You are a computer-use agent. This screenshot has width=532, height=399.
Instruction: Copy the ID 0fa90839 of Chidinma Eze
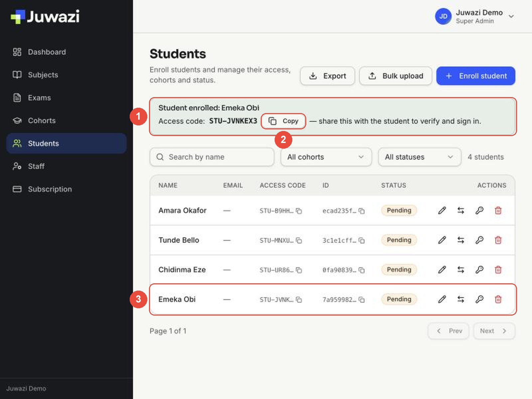362,270
